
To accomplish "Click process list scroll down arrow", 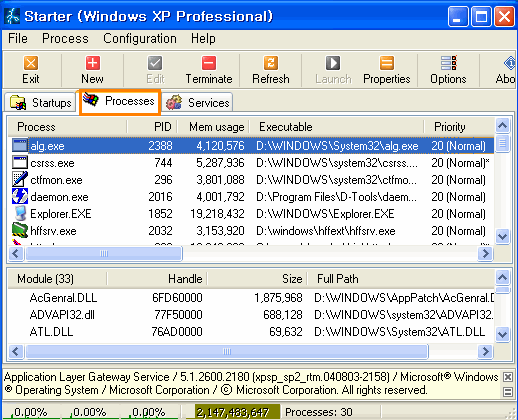I will (x=502, y=237).
